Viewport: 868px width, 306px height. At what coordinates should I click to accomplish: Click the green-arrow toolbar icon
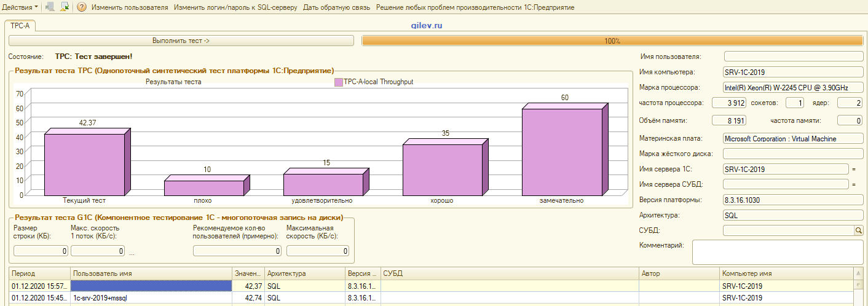tap(65, 7)
